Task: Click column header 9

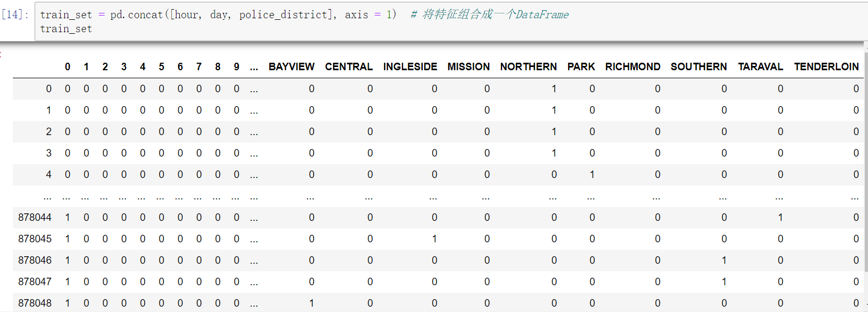Action: click(237, 67)
